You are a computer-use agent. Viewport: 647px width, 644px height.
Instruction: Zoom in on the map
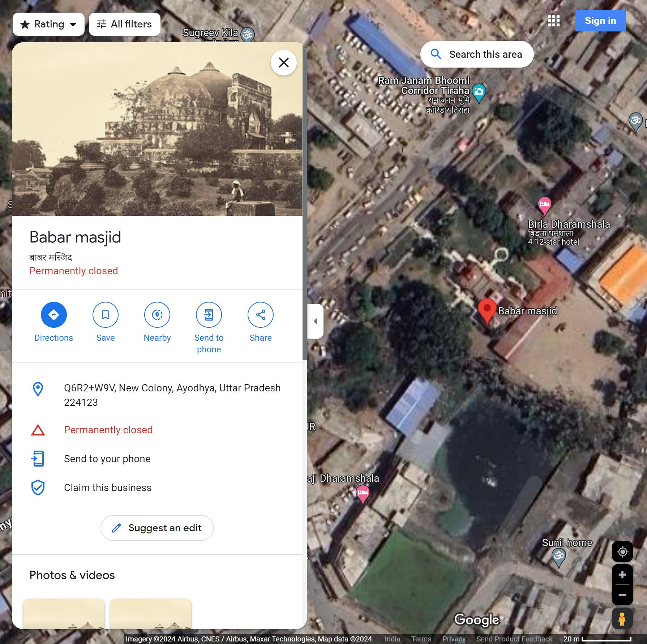622,575
